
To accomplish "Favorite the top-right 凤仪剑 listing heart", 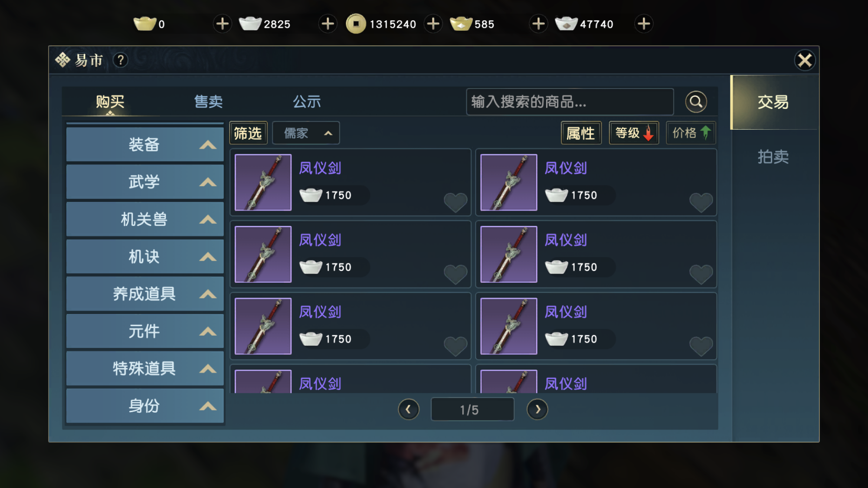I will (x=701, y=203).
